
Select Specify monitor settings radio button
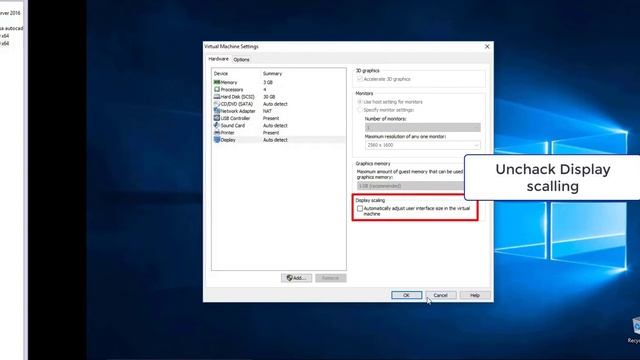pos(360,110)
